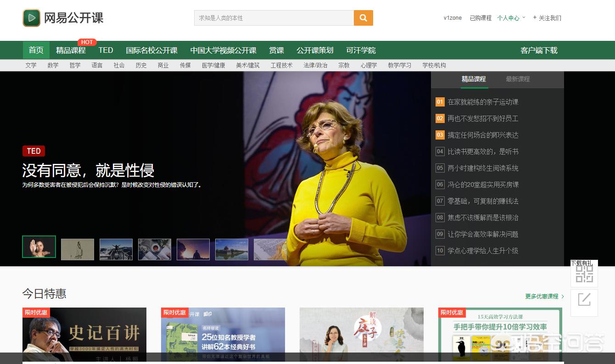Open the 史记百讲 course card
This screenshot has width=615, height=364.
[84, 335]
